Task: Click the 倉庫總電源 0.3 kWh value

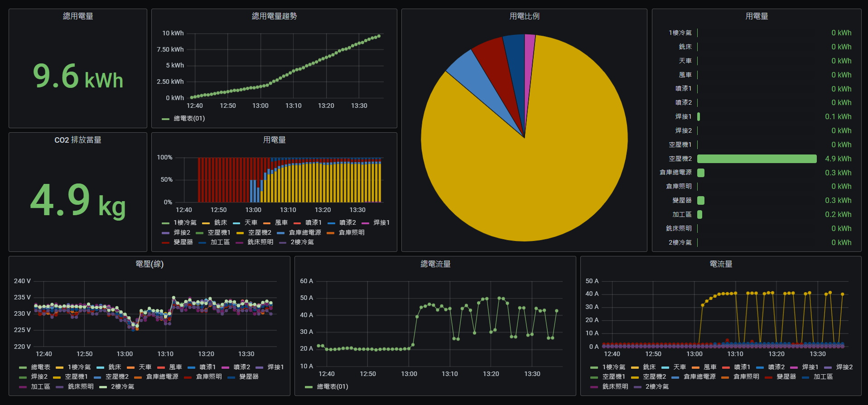Action: point(838,173)
